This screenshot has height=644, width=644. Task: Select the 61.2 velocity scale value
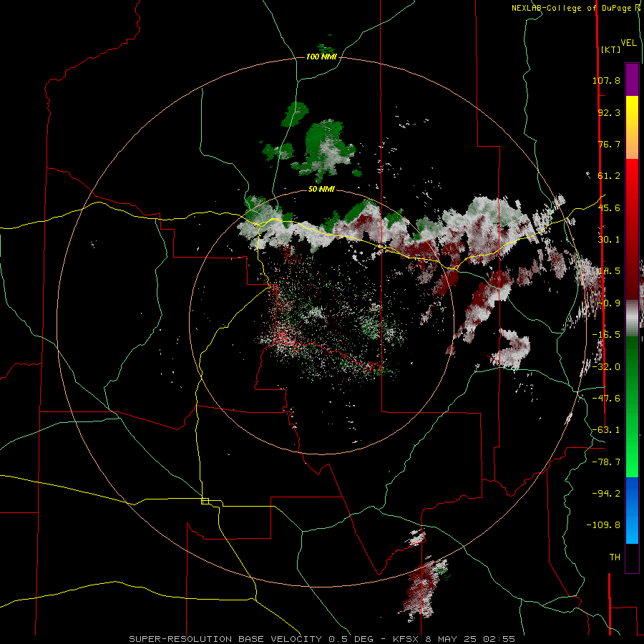tap(609, 176)
